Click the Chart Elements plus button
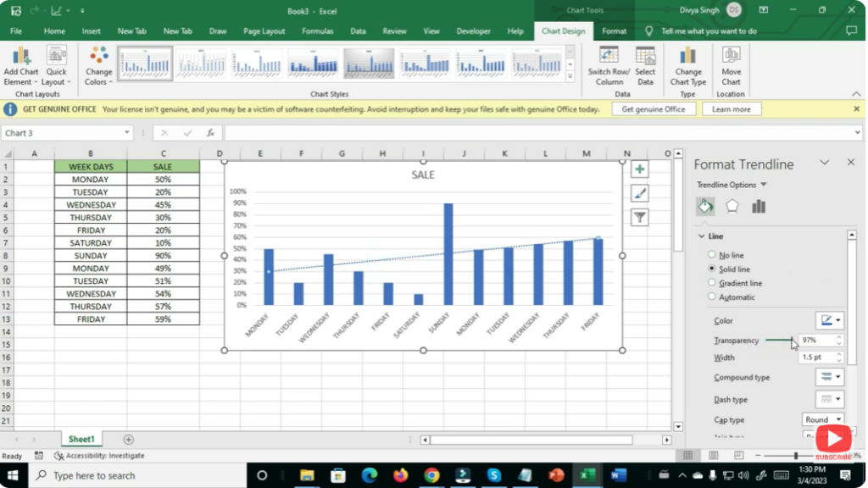868x488 pixels. tap(639, 169)
